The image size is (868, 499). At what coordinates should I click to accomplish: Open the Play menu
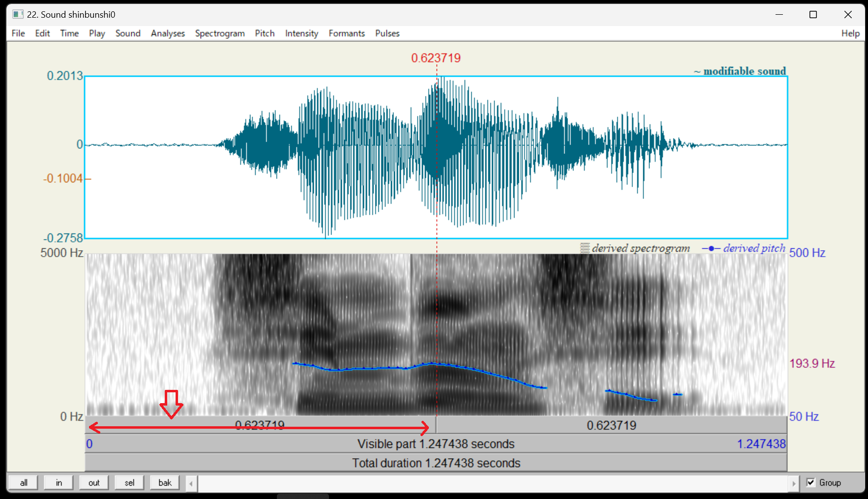tap(96, 33)
